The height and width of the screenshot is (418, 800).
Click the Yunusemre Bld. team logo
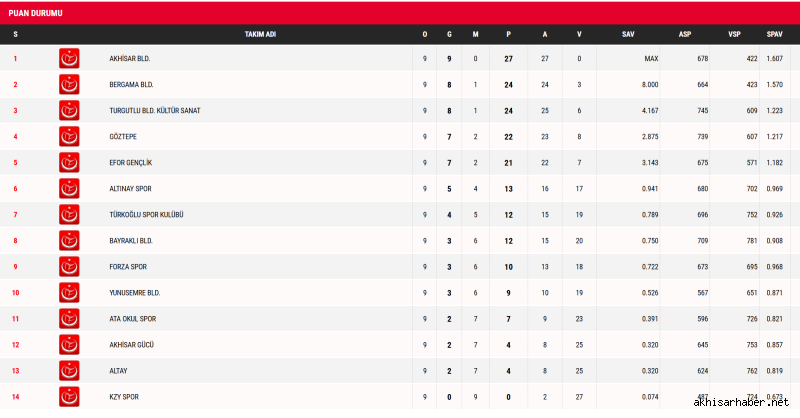point(69,292)
